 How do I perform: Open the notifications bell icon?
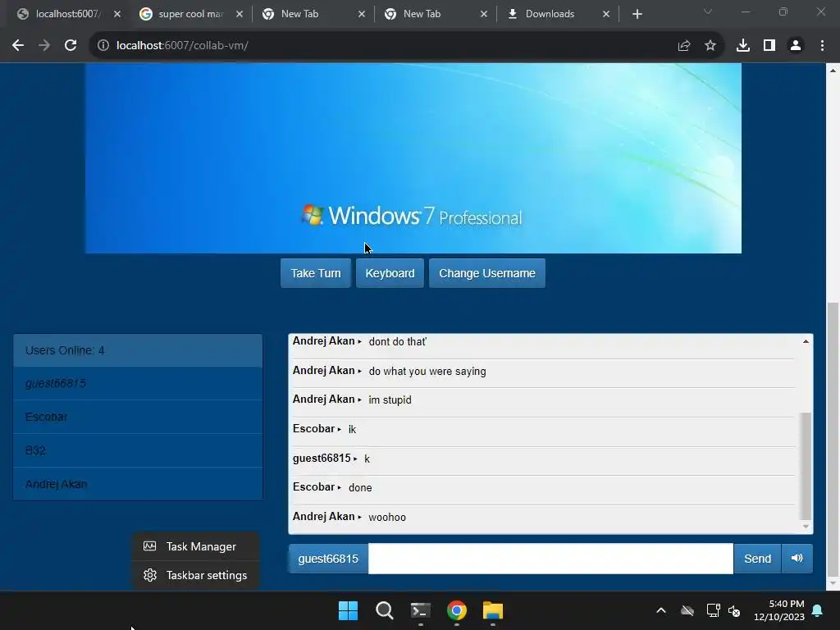818,610
